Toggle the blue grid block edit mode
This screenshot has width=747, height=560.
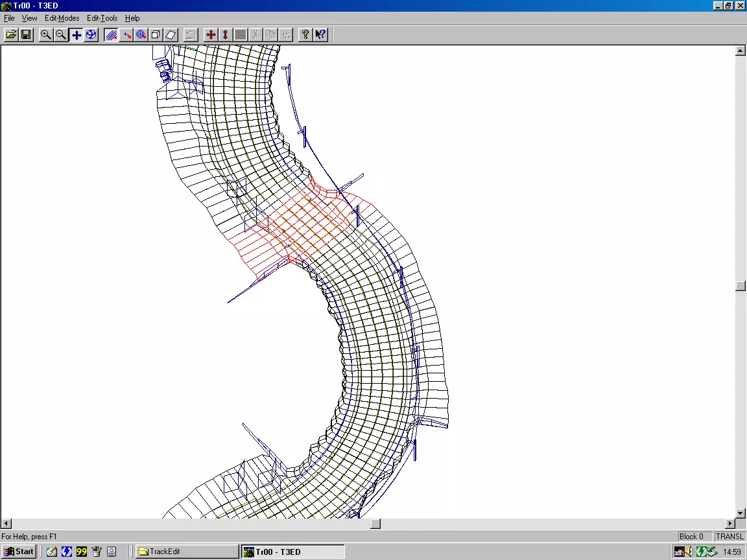pos(111,35)
